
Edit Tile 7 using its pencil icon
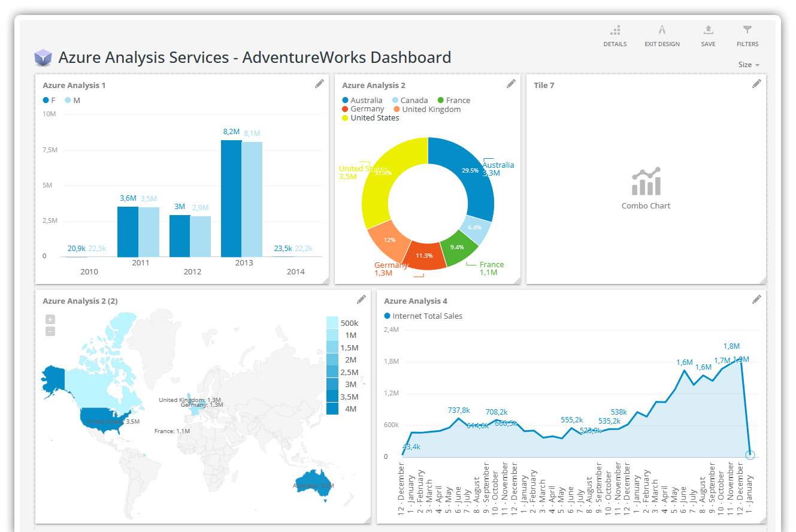[756, 84]
